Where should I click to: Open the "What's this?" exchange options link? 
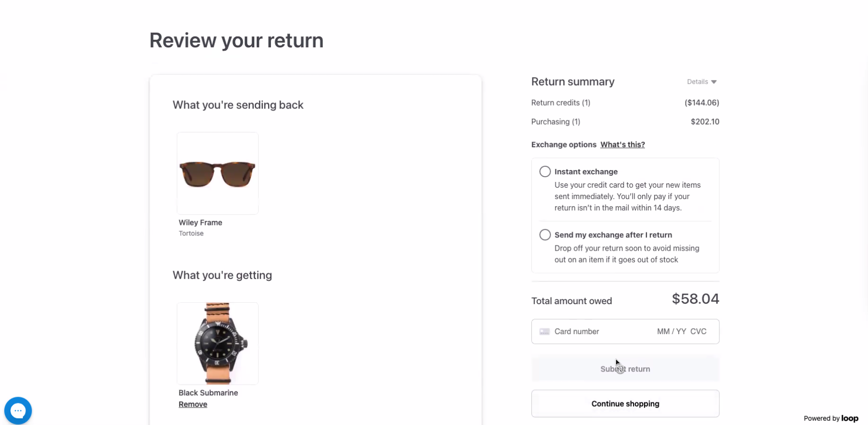(622, 145)
